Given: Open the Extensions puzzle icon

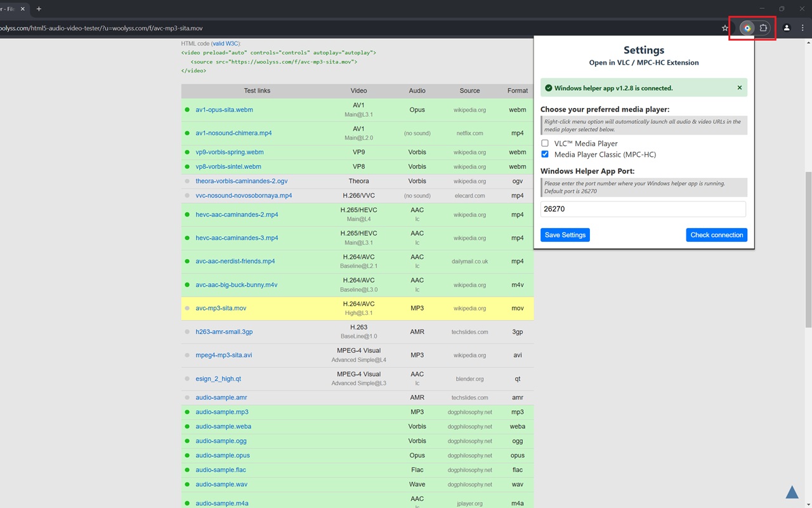Looking at the screenshot, I should pos(764,28).
